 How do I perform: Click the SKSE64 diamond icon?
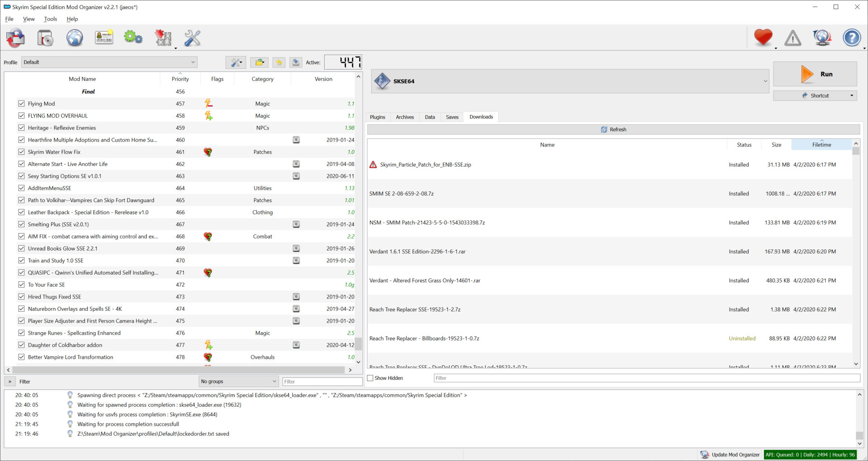click(x=382, y=81)
